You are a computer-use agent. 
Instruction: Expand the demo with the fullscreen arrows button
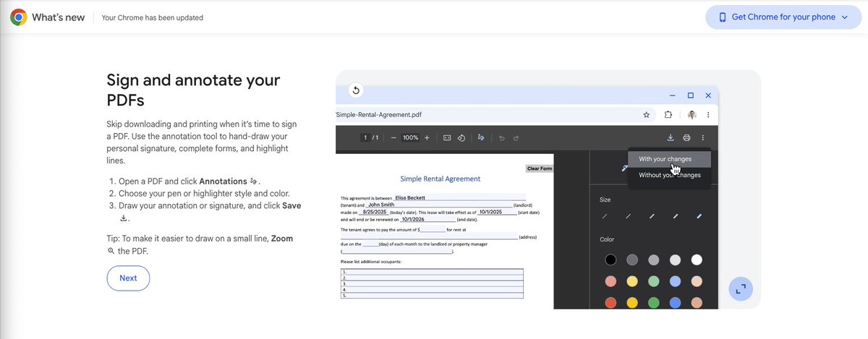tap(740, 288)
